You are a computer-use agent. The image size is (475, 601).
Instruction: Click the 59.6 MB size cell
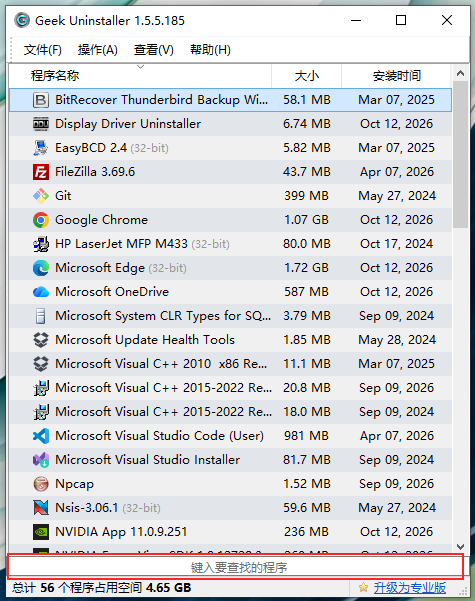307,508
